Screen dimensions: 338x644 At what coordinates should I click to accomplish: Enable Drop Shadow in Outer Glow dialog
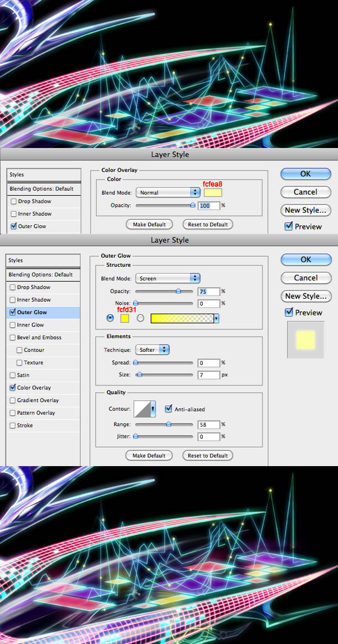[12, 287]
